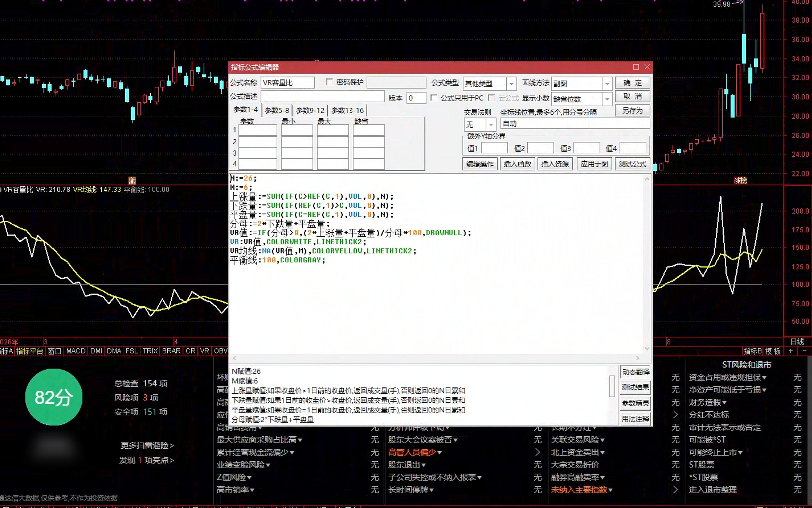Image resolution: width=812 pixels, height=508 pixels.
Task: Click the 值4 input field
Action: [x=633, y=148]
